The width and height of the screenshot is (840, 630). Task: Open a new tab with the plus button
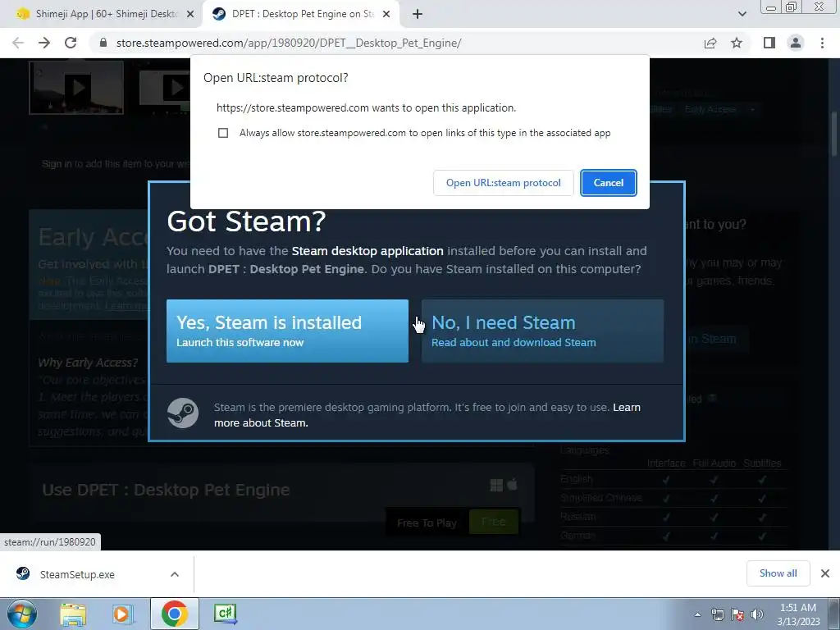tap(418, 14)
